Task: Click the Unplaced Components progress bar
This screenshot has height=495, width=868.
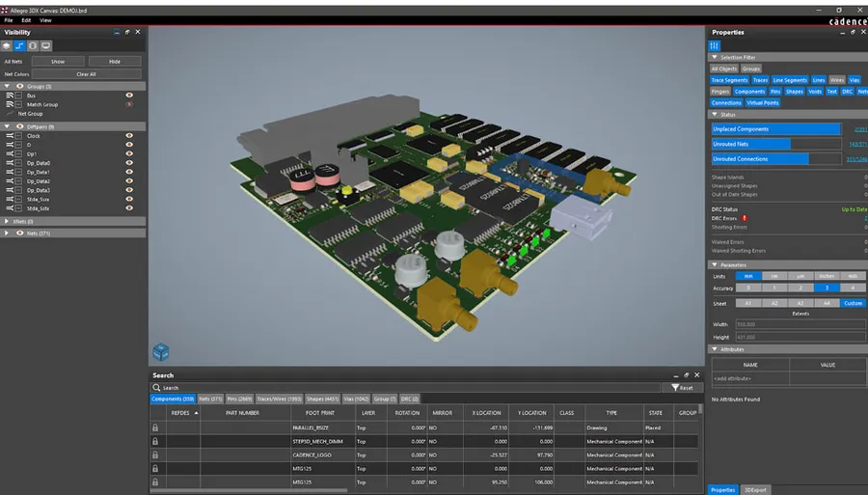Action: 776,129
